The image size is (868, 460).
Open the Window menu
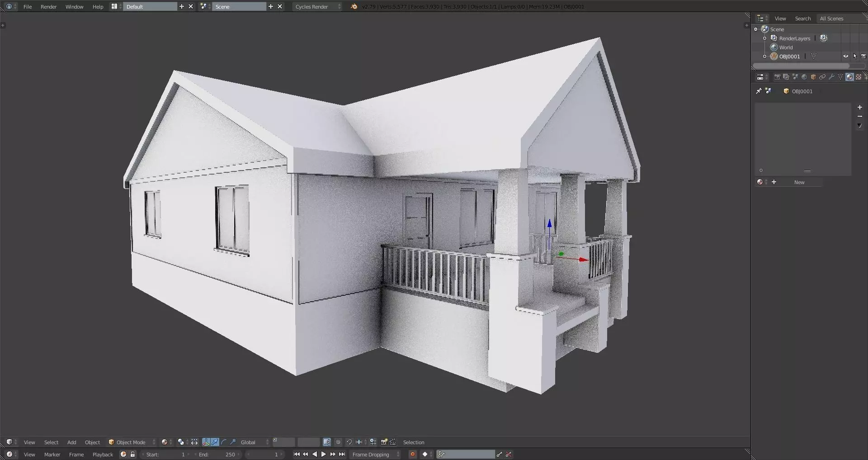point(75,6)
